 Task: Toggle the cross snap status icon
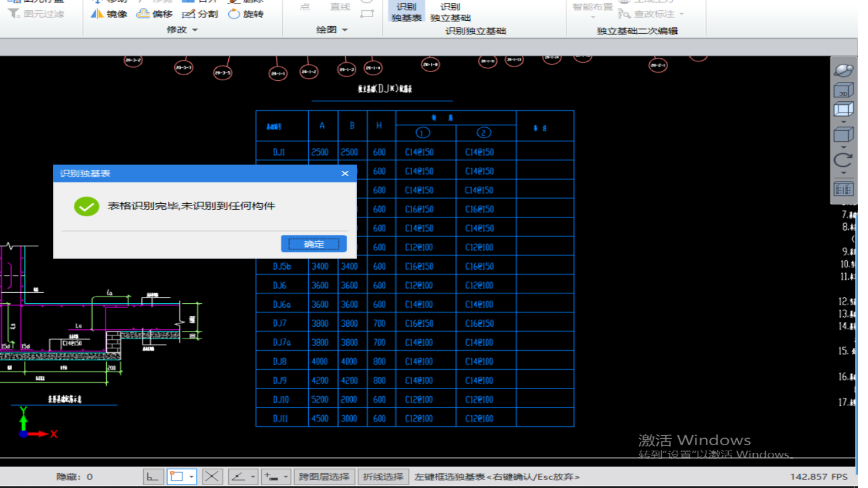coord(212,477)
